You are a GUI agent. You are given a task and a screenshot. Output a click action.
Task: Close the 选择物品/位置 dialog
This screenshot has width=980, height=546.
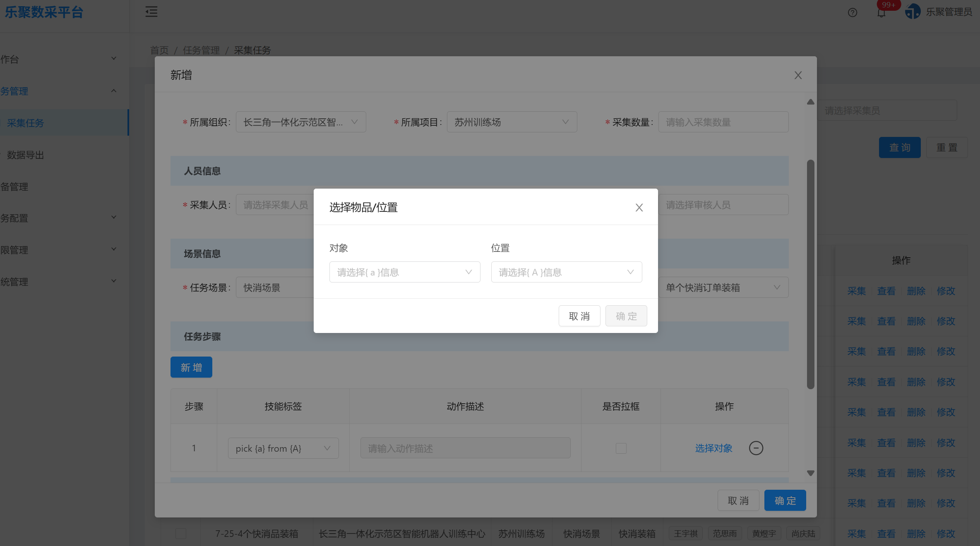coord(639,208)
